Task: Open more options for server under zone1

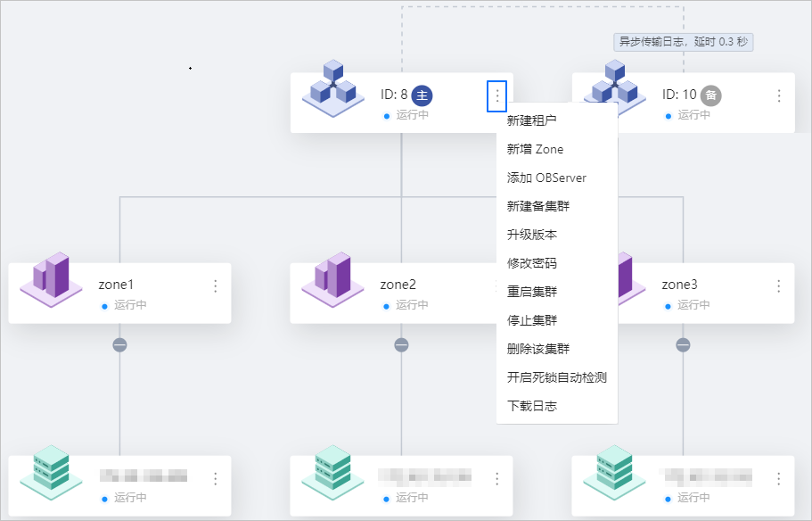Action: coord(216,479)
